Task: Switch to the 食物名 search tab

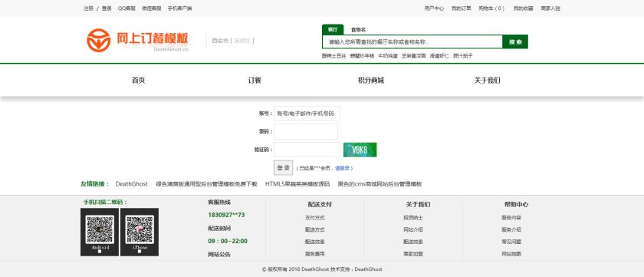Action: (x=358, y=30)
